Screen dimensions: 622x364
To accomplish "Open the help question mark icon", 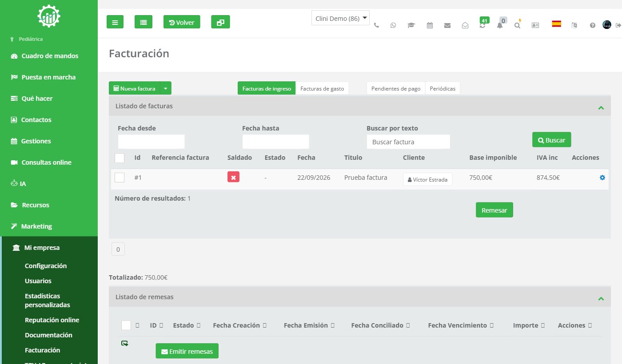I will point(592,25).
